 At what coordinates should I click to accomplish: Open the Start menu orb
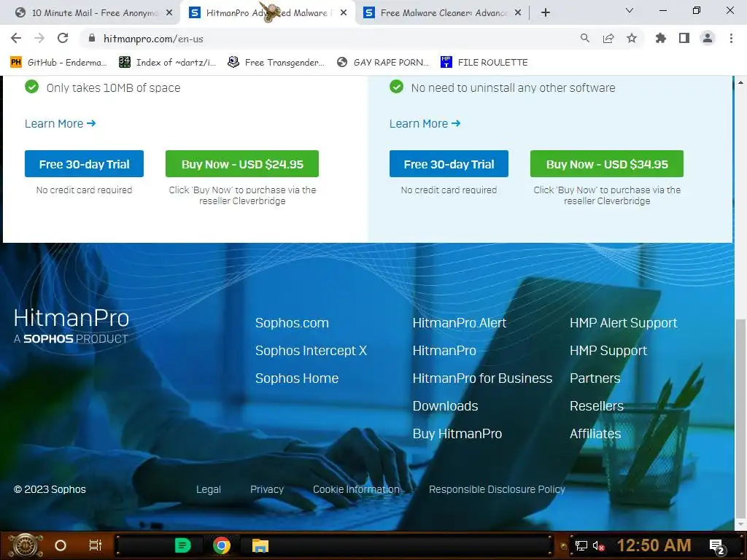click(26, 545)
